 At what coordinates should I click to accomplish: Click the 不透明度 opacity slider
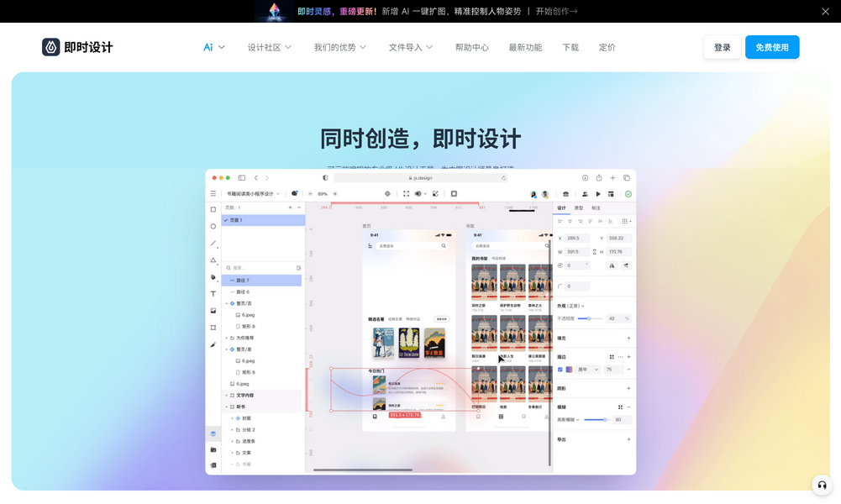click(590, 318)
